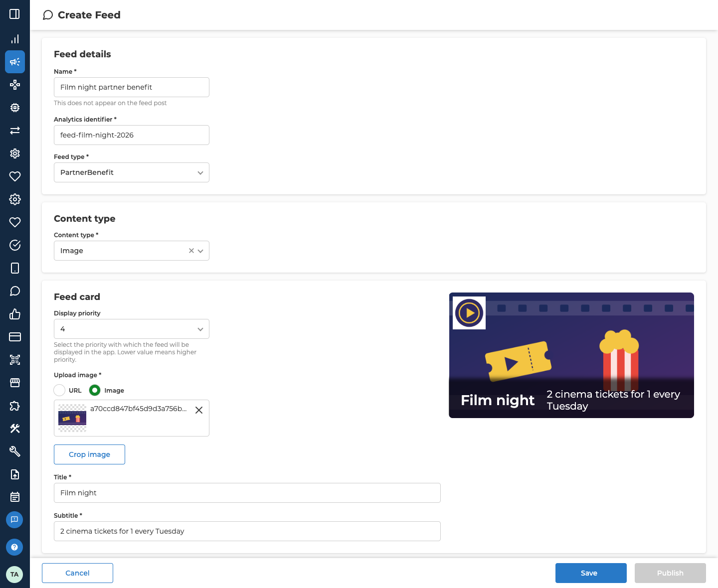Click the greyed Publish button
The height and width of the screenshot is (588, 718).
click(670, 573)
